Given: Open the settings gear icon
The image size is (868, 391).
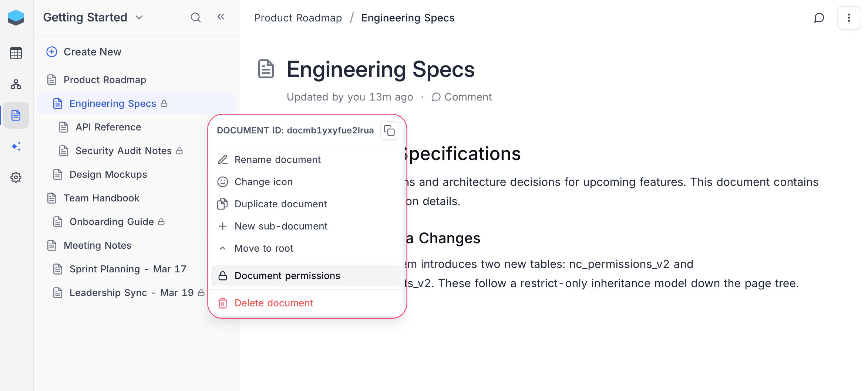Looking at the screenshot, I should [16, 177].
